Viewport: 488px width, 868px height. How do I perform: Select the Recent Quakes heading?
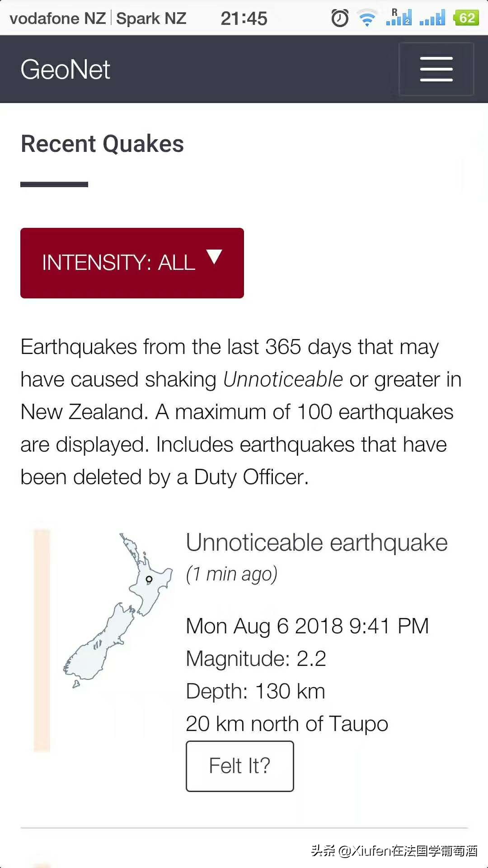coord(103,144)
